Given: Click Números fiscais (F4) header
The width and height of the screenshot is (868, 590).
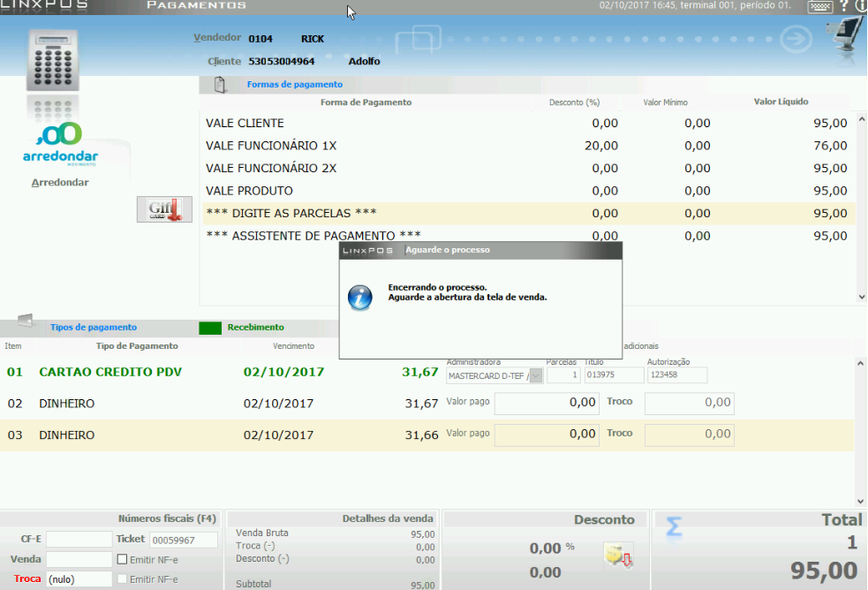Looking at the screenshot, I should coord(167,518).
